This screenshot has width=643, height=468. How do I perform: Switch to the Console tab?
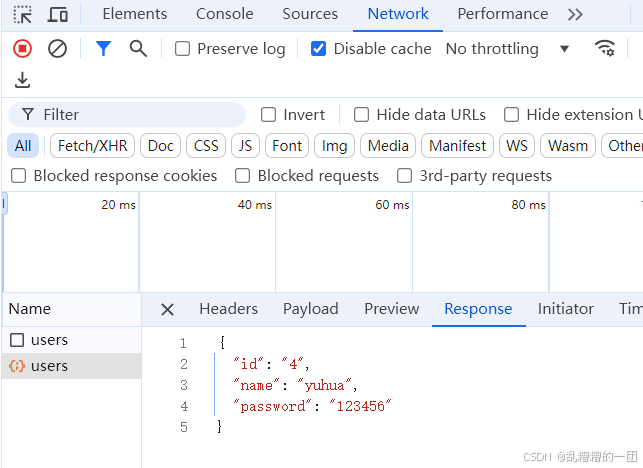tap(225, 14)
